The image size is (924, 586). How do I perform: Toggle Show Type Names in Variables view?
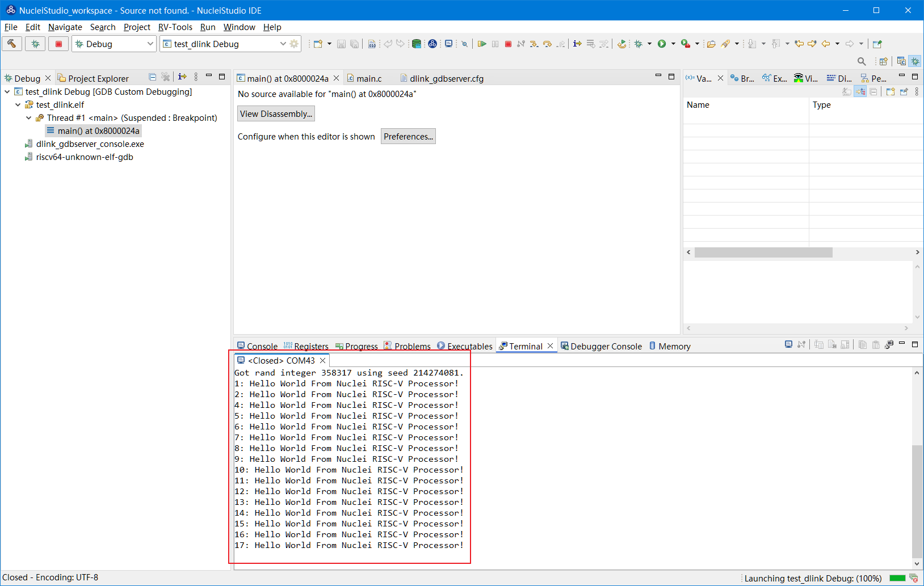coord(847,92)
